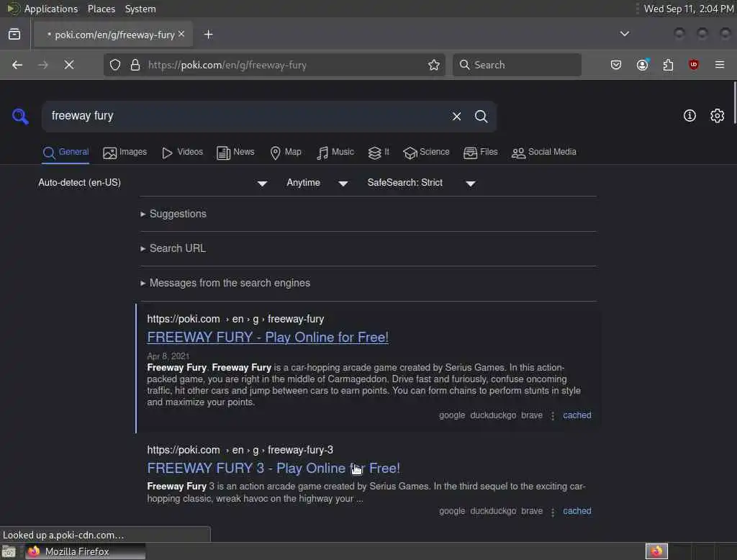Open extensions puzzle icon
This screenshot has height=560, width=737.
[669, 65]
